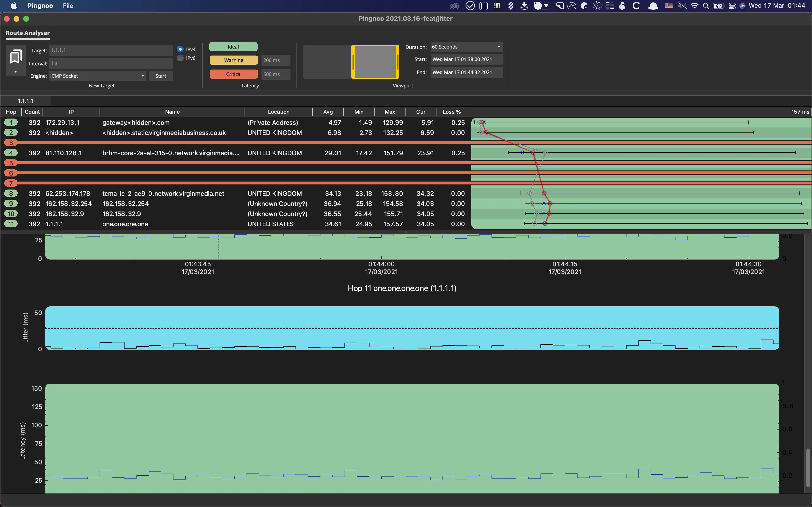The width and height of the screenshot is (812, 507).
Task: Select the IPv4 radio button
Action: pos(181,49)
